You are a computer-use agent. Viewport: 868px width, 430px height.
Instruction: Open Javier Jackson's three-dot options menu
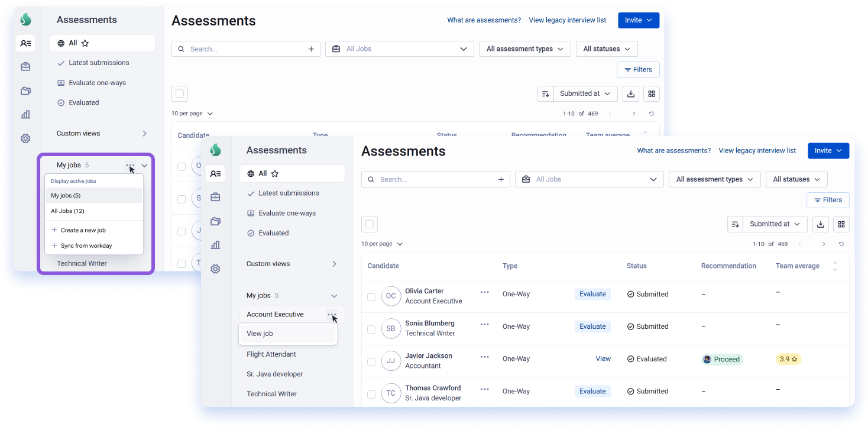tap(485, 357)
